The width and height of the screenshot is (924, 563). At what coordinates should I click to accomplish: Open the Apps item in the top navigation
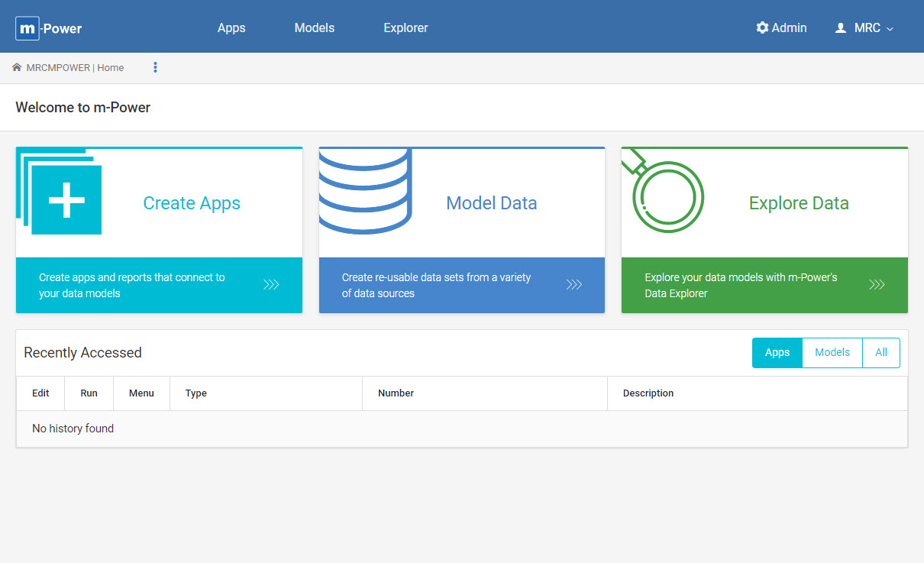(231, 28)
